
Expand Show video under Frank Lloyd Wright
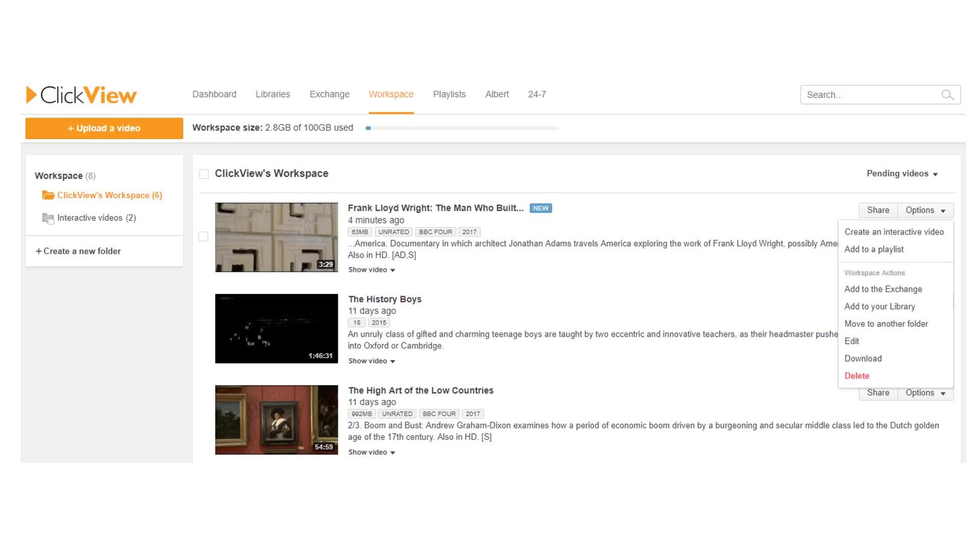coord(372,270)
